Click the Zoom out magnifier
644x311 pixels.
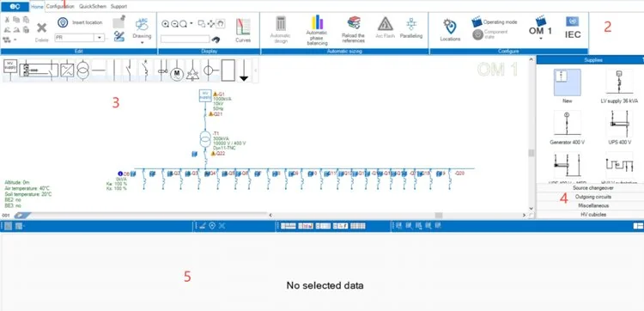click(x=174, y=24)
